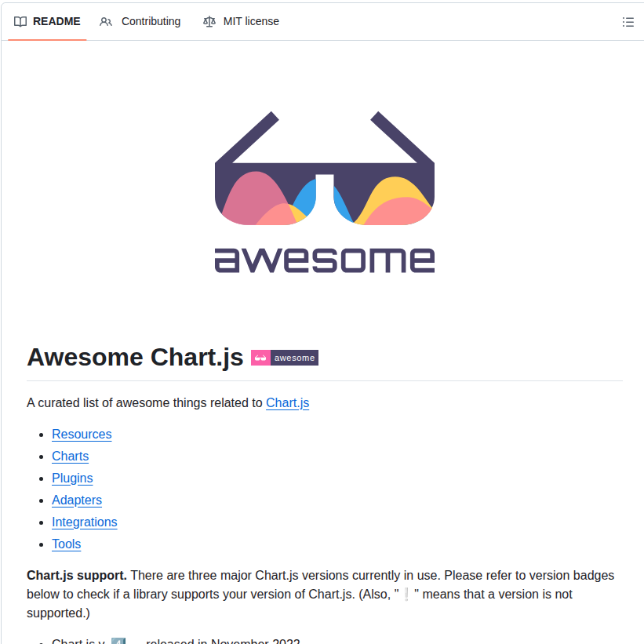Screen dimensions: 644x644
Task: Click the people icon beside Contributing
Action: (106, 22)
